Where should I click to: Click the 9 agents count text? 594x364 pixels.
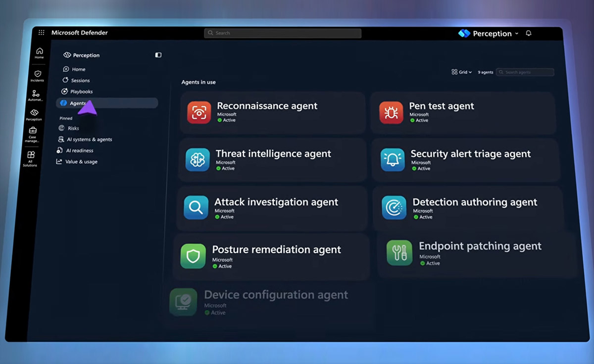tap(486, 72)
